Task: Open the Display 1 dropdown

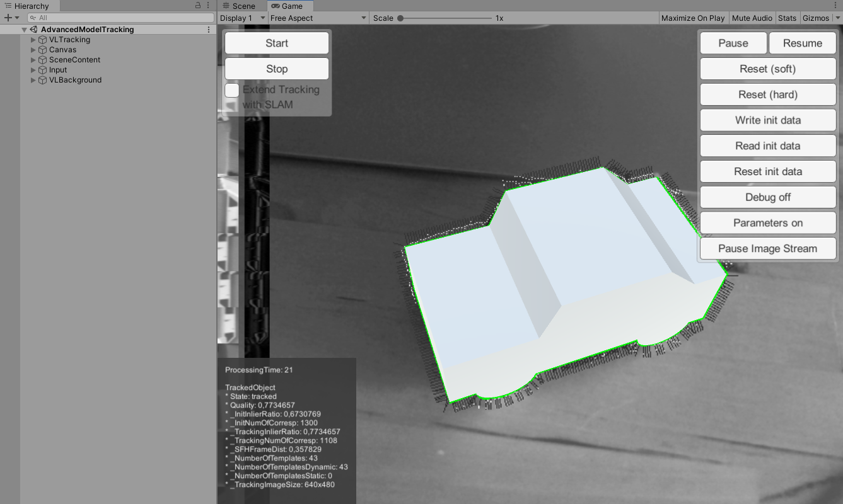Action: coord(243,18)
